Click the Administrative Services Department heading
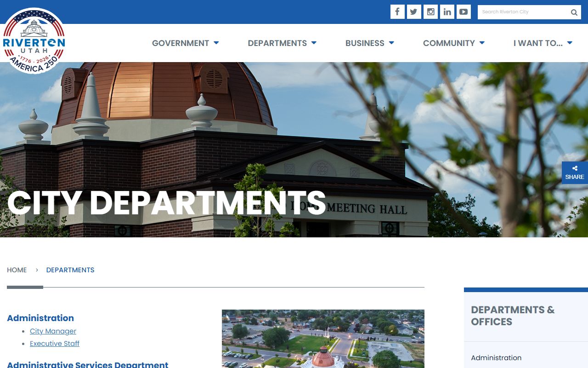This screenshot has width=588, height=368. [88, 365]
